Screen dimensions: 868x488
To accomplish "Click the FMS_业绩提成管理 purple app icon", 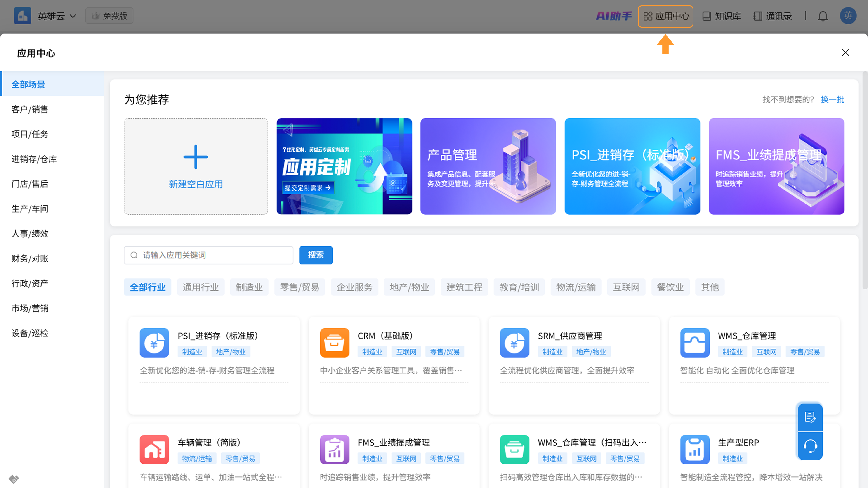I will (335, 450).
